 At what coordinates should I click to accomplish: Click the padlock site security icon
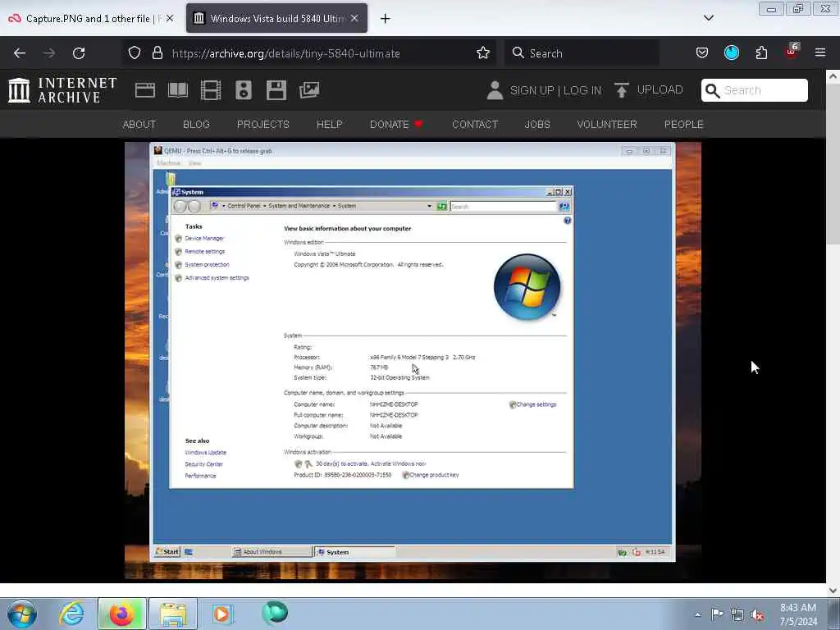[x=157, y=52]
